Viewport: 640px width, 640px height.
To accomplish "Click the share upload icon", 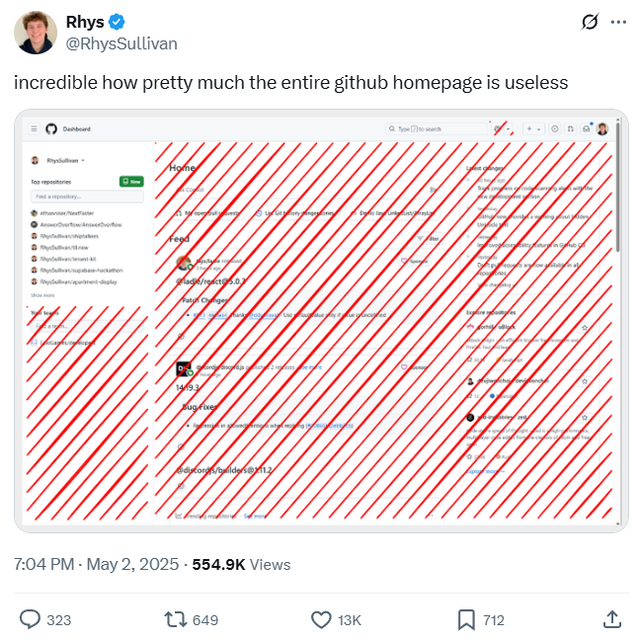I will point(611,619).
